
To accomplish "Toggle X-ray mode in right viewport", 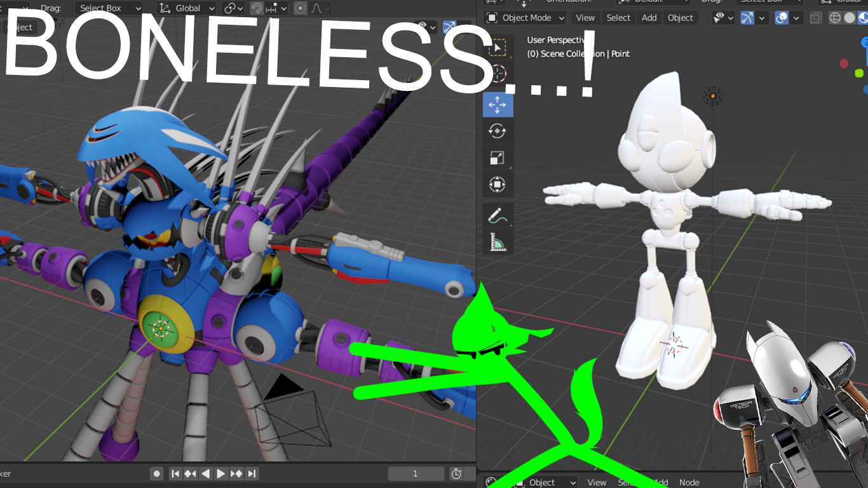I will [x=817, y=18].
